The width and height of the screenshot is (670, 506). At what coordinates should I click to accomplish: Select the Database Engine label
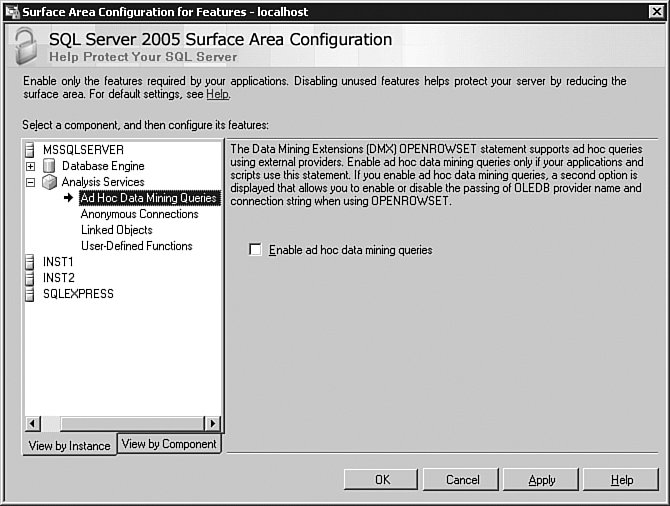(103, 166)
